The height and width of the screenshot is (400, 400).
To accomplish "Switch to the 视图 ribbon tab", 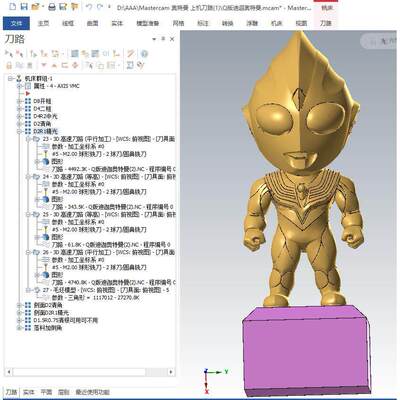I will [301, 23].
